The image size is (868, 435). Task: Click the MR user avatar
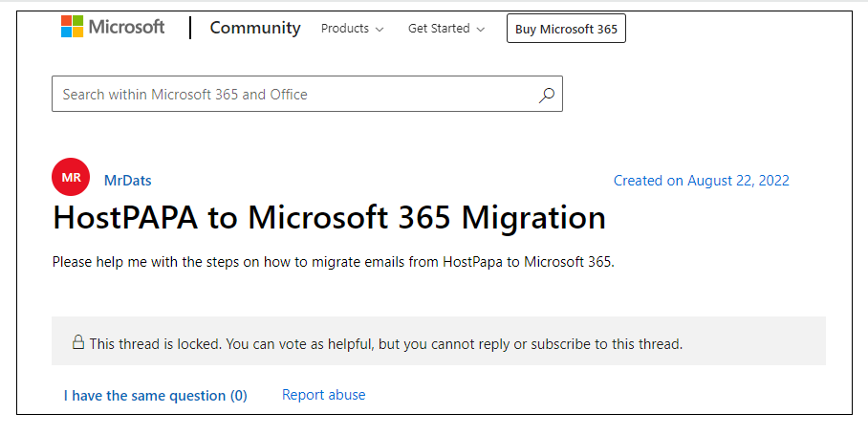71,177
